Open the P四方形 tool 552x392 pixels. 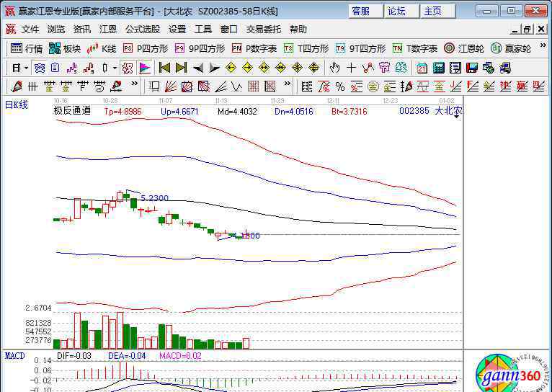click(146, 48)
